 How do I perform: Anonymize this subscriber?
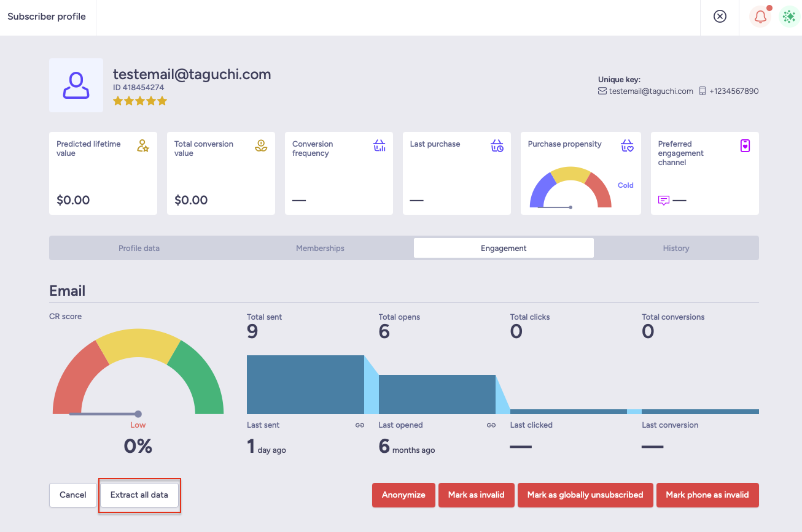coord(403,495)
